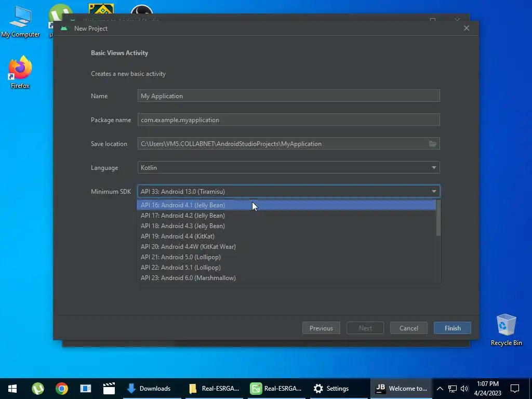Select API 16: Android 4.1 (Jelly Bean)
This screenshot has width=532, height=399.
[x=286, y=205]
